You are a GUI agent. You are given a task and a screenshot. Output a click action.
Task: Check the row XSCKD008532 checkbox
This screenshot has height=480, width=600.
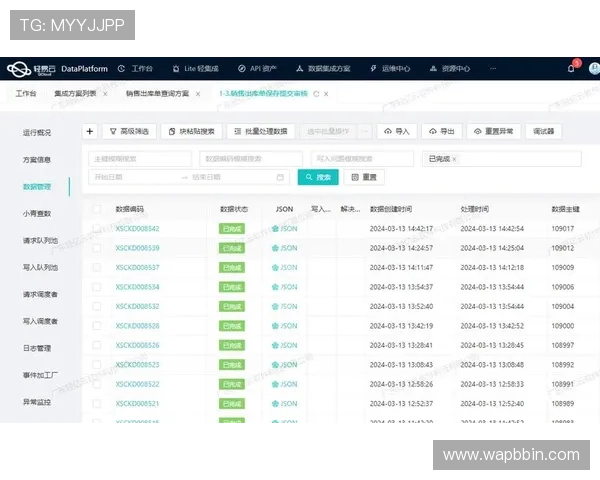97,306
